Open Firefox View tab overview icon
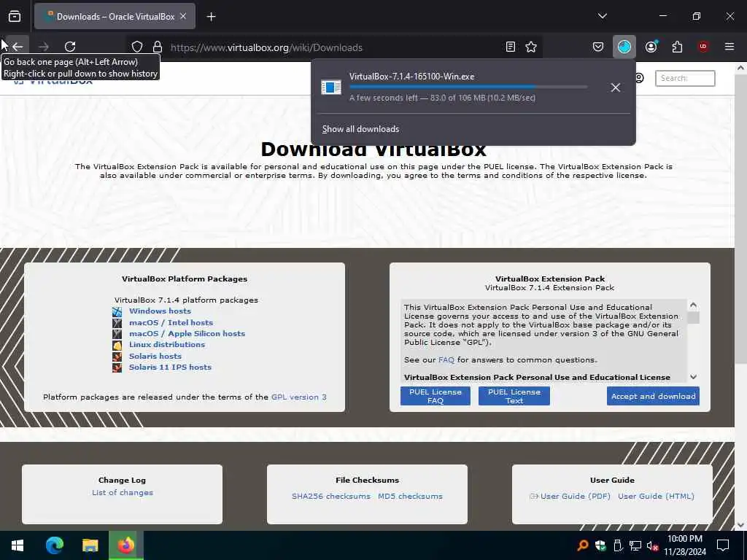 click(15, 17)
